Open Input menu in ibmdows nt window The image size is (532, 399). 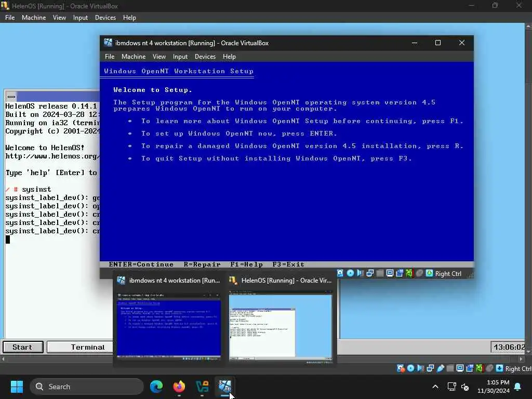pos(180,57)
